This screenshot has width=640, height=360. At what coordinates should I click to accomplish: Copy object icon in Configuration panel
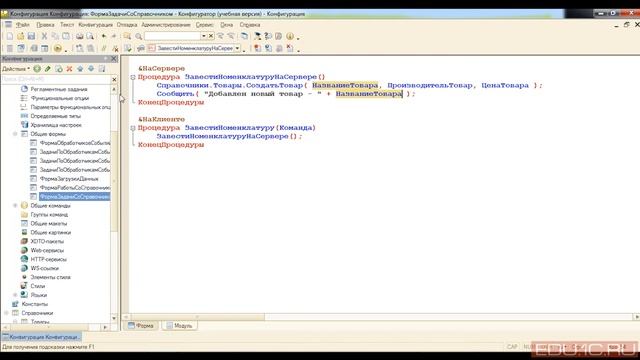59,69
